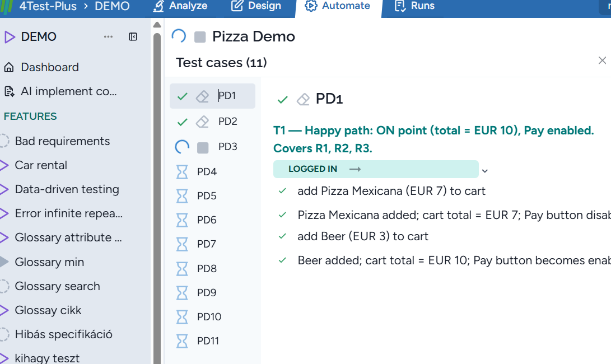611x364 pixels.
Task: Open Error infinite repea... feature
Action: (x=68, y=213)
